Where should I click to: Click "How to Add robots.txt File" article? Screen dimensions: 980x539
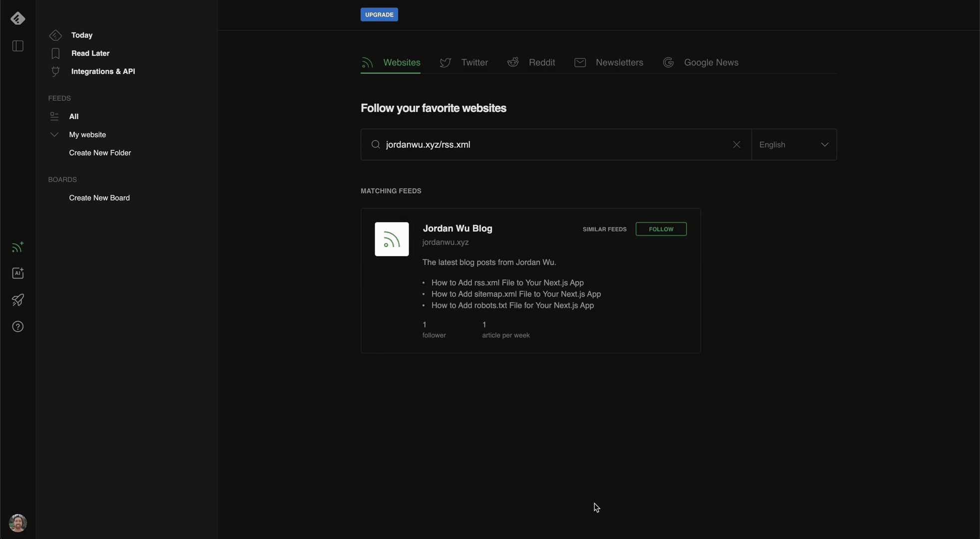(512, 305)
